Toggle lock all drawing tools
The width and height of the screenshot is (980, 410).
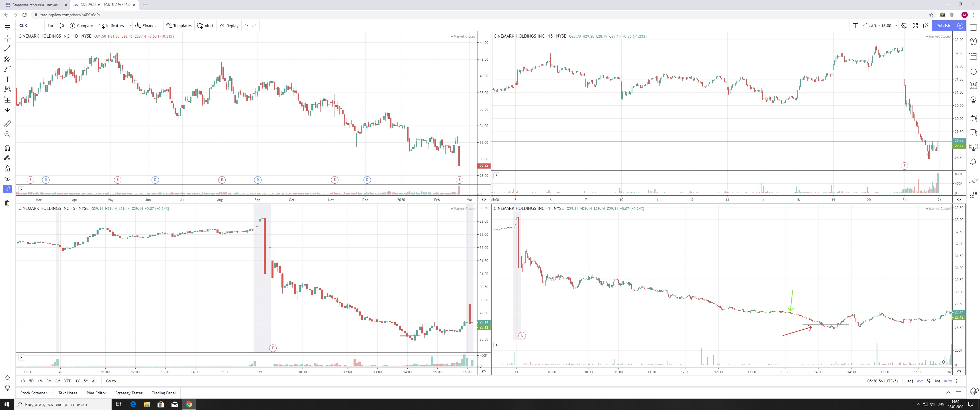click(7, 169)
